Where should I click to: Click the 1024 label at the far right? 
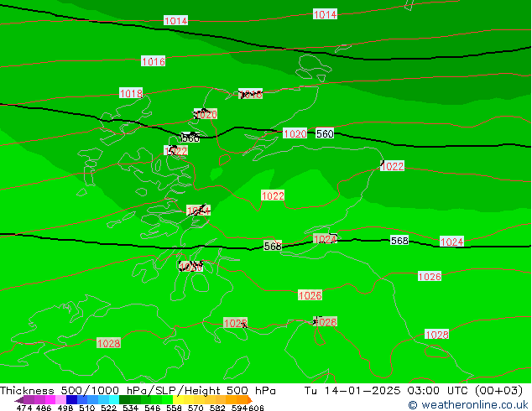(451, 242)
